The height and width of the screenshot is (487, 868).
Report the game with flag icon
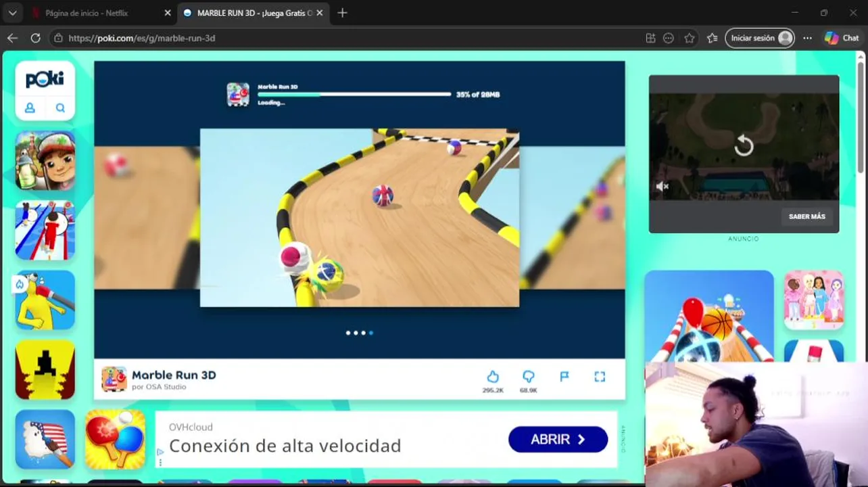click(564, 377)
